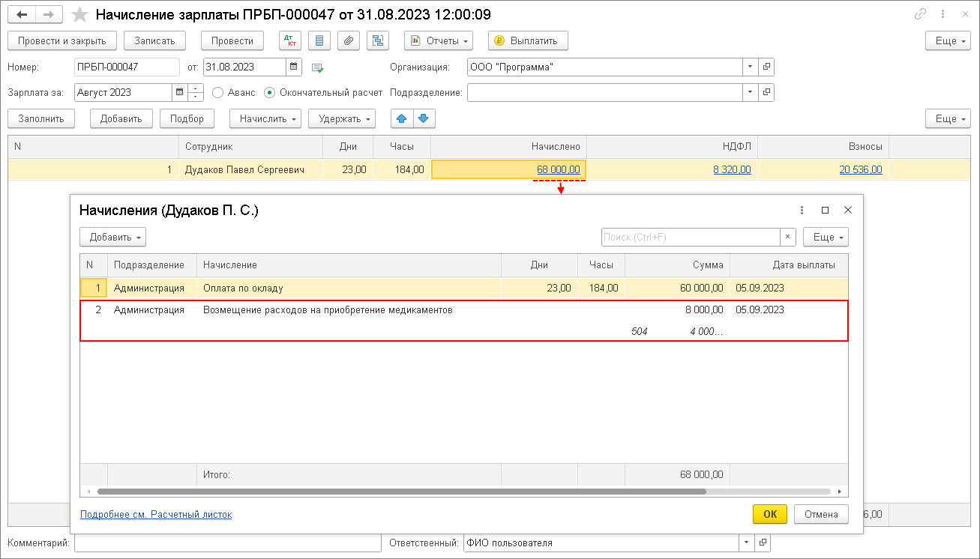Copy the link to this document
Image resolution: width=980 pixels, height=559 pixels.
(x=920, y=15)
